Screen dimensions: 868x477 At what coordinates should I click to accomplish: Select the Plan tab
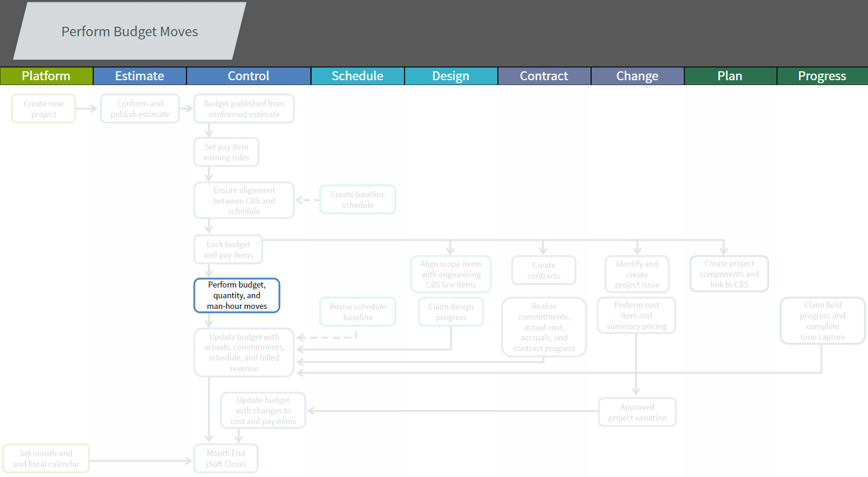(730, 76)
